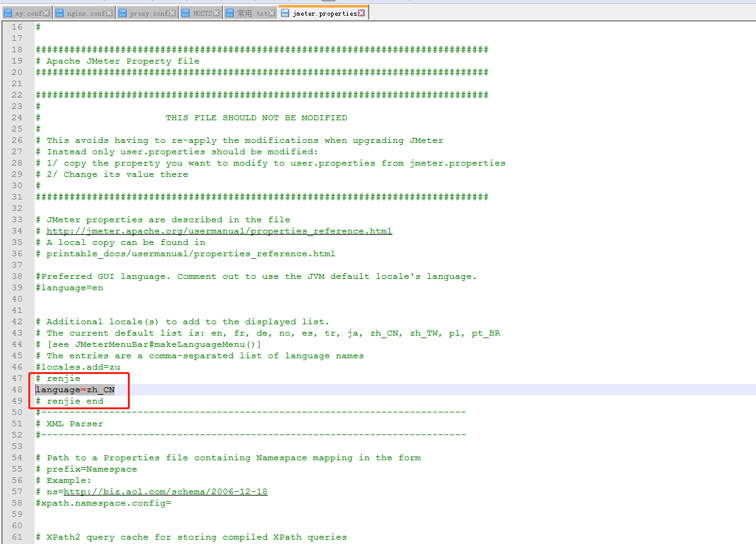
Task: Open the biz.aol.com schema link
Action: [165, 492]
